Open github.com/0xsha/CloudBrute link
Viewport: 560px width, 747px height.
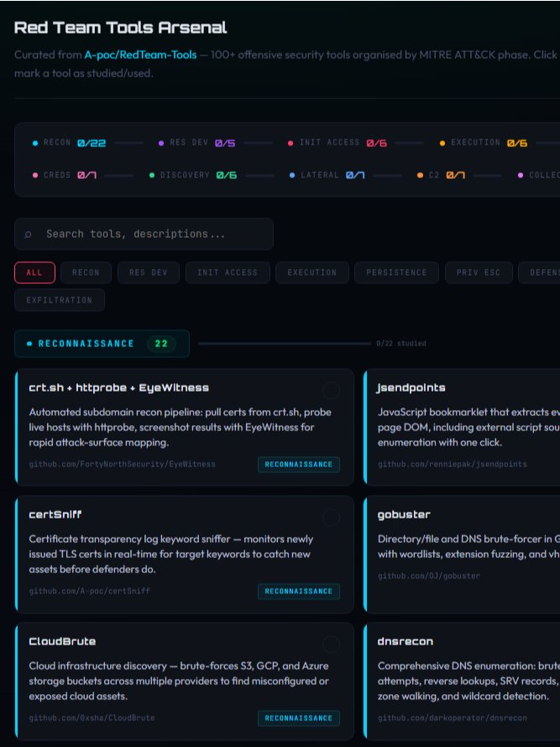click(x=92, y=718)
